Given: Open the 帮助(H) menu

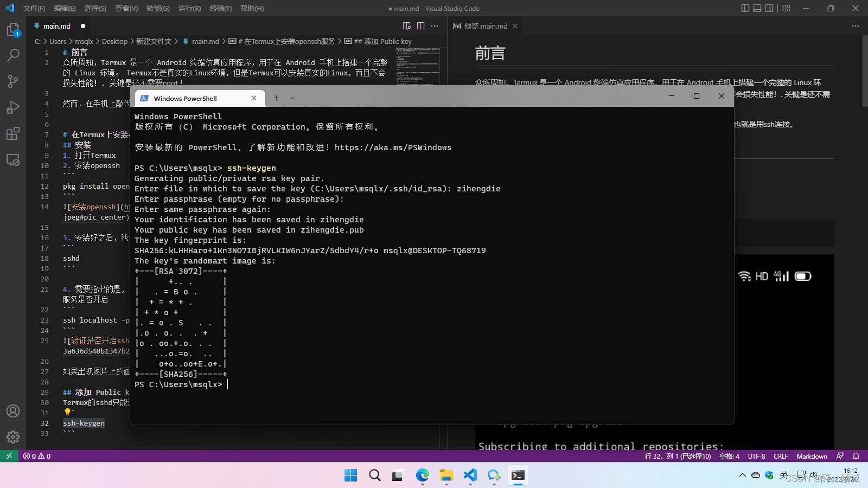Looking at the screenshot, I should [x=252, y=8].
